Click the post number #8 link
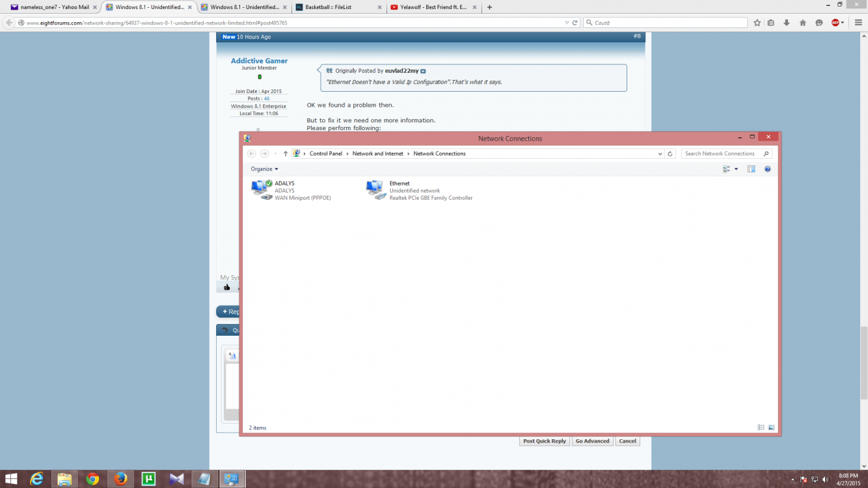Screen dimensions: 868x488 [x=637, y=36]
